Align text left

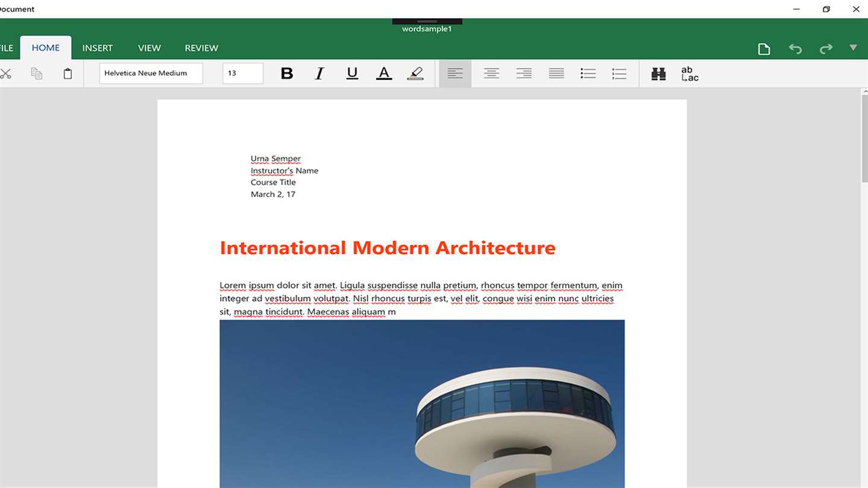click(x=455, y=74)
